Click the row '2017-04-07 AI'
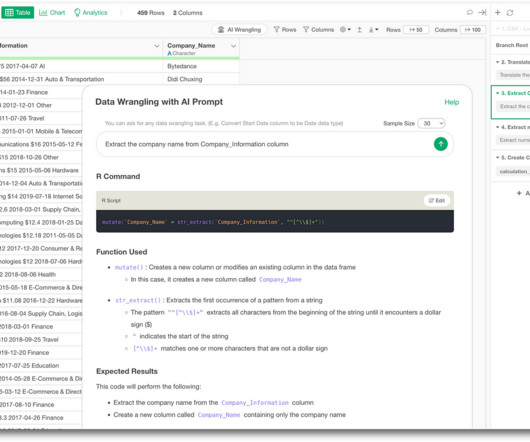This screenshot has width=530, height=442. 81,66
